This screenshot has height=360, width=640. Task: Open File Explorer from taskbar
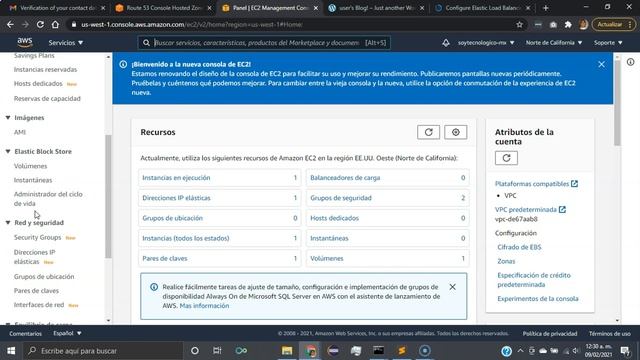coord(287,351)
